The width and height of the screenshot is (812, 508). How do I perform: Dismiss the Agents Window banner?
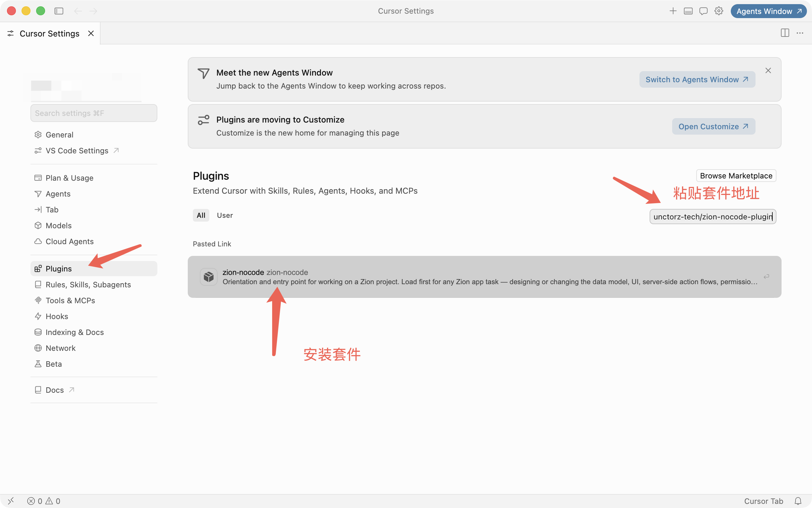click(768, 70)
